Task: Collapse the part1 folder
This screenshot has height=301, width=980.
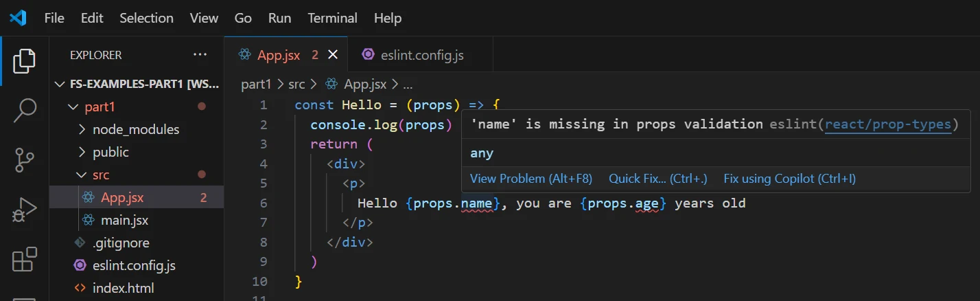Action: (73, 107)
